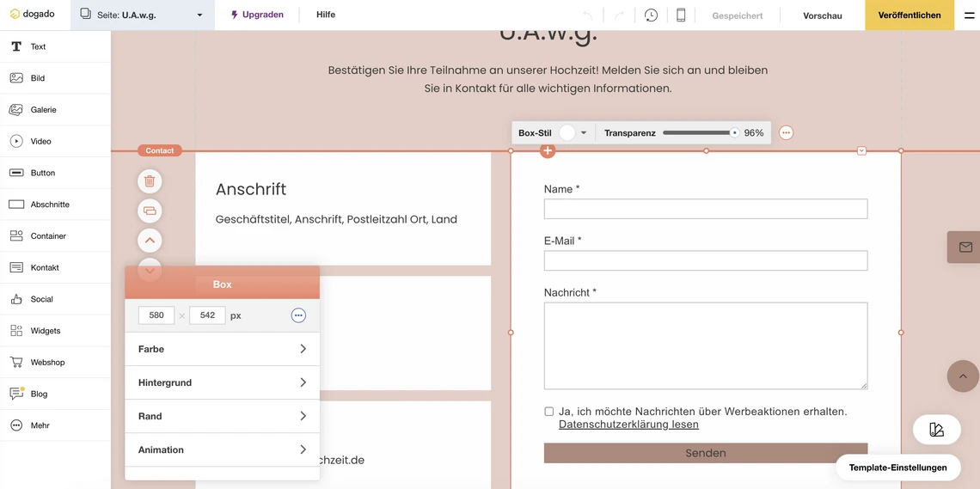This screenshot has width=980, height=489.
Task: Click the orange plus add-element button
Action: coord(548,150)
